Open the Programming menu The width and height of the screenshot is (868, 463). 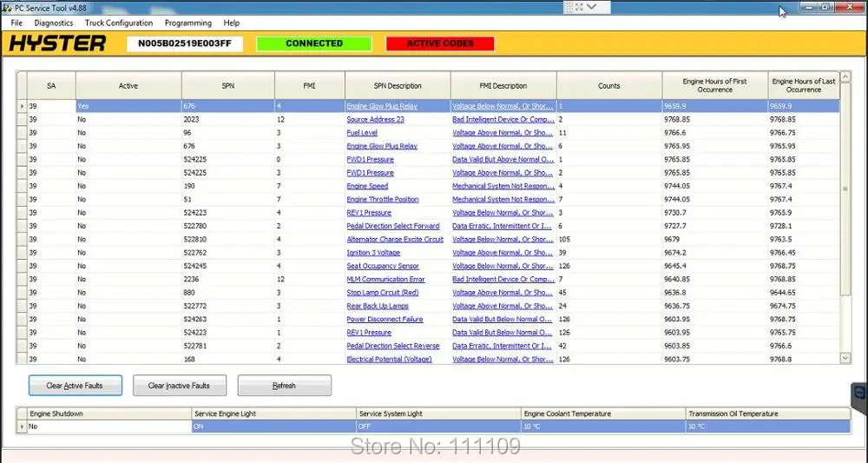click(x=187, y=23)
